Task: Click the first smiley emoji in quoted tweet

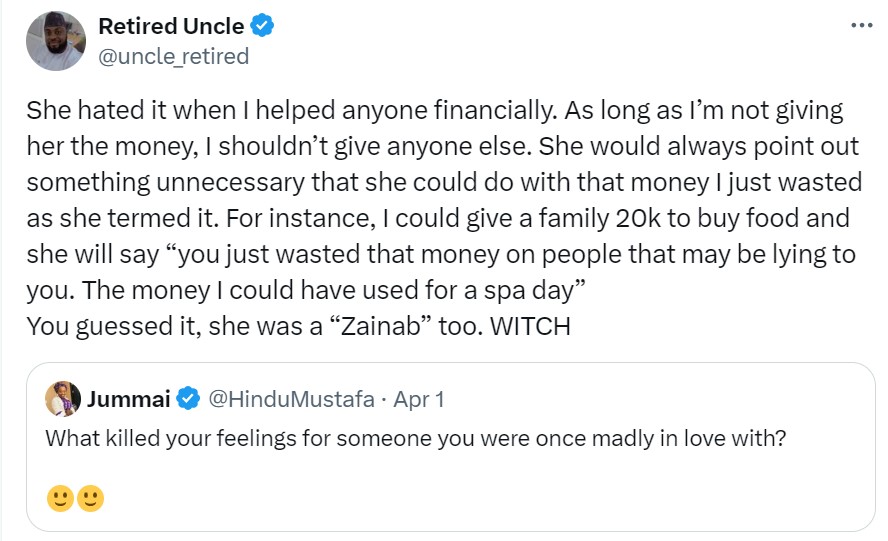Action: (x=60, y=497)
